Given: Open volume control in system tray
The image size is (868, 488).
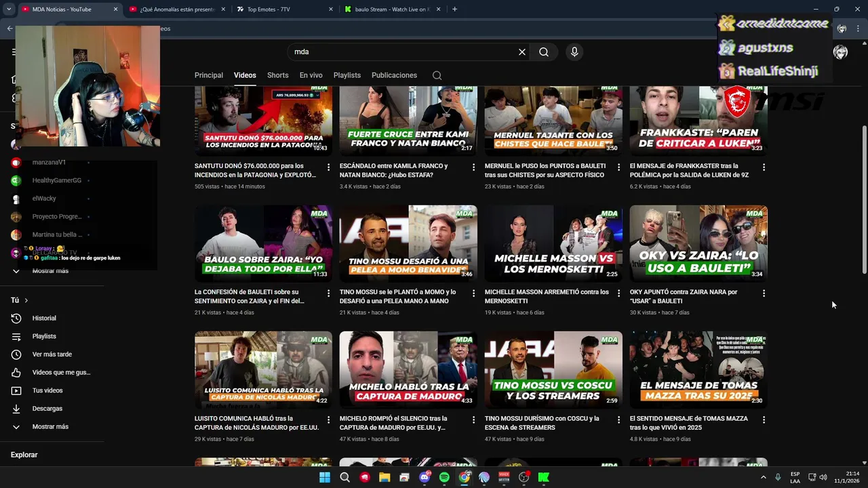Looking at the screenshot, I should [x=823, y=477].
